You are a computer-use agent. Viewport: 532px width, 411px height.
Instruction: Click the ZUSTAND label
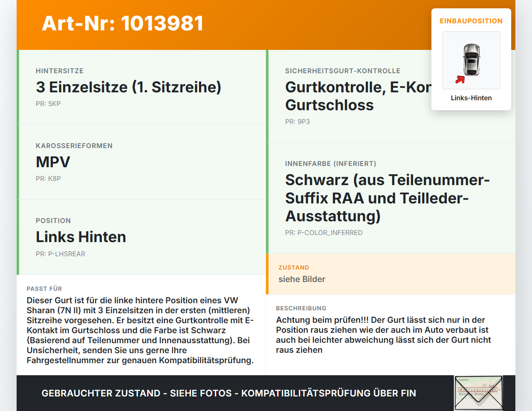pyautogui.click(x=294, y=267)
